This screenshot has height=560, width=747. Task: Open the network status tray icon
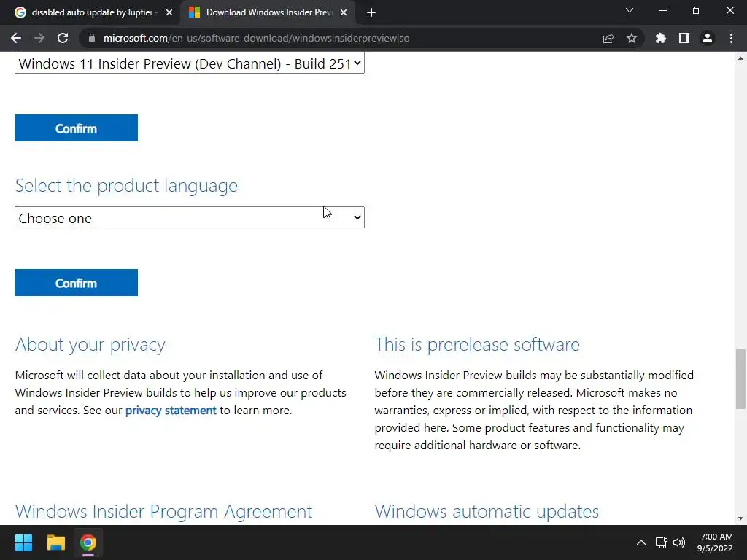coord(661,542)
